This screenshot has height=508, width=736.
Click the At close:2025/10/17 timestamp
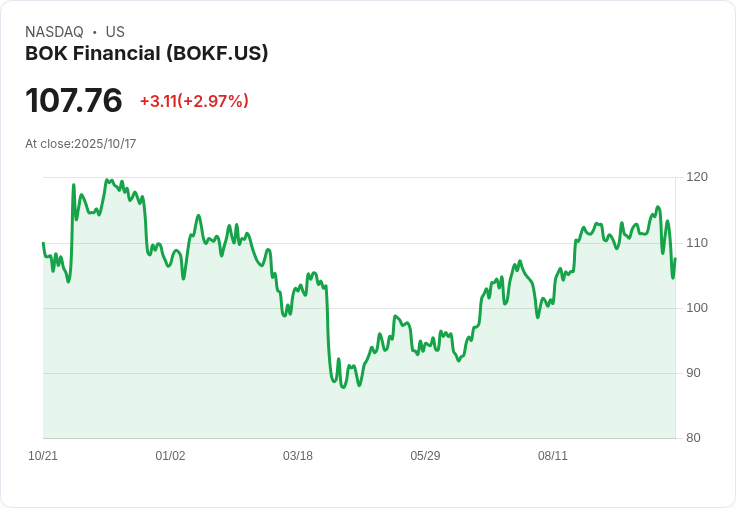click(x=81, y=144)
